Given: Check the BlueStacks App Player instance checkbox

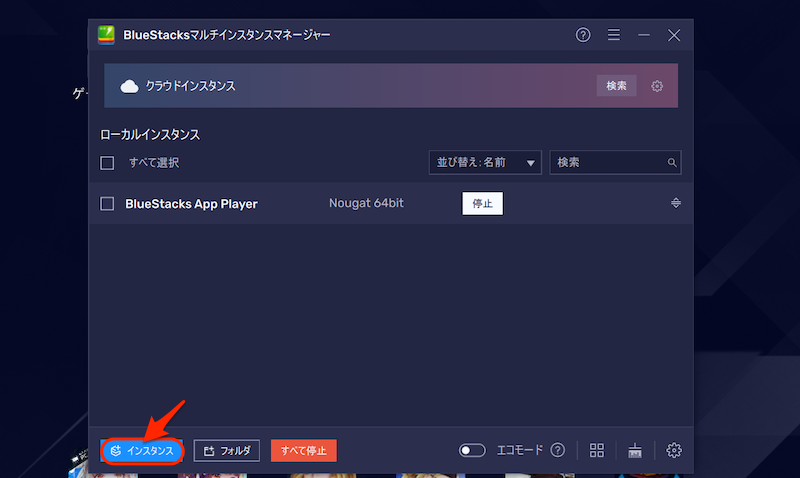Looking at the screenshot, I should (108, 204).
